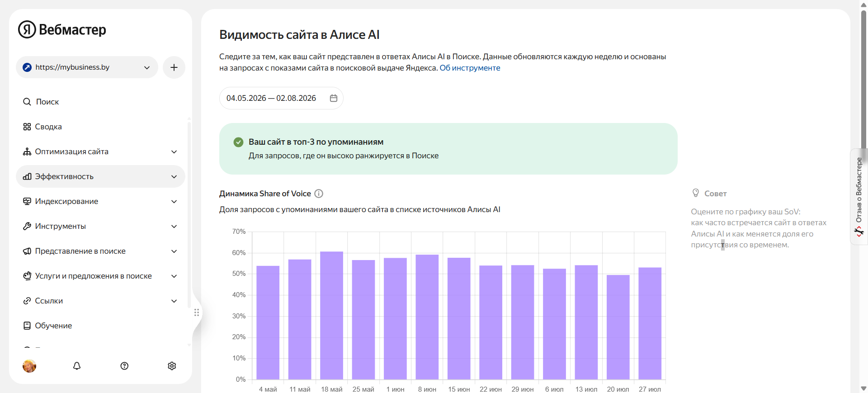Viewport: 868px width, 393px height.
Task: Open the user profile avatar
Action: (29, 366)
